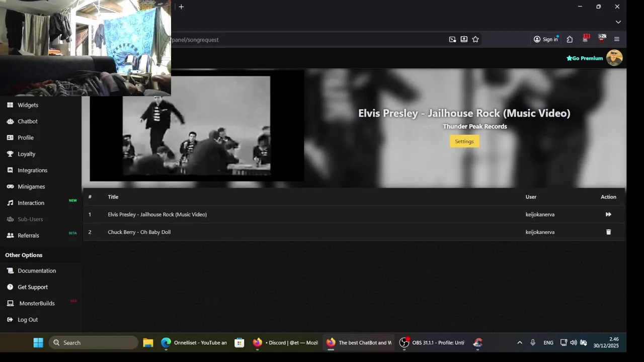Click the Other Options heading
Screen dimensions: 644x362
pos(24,255)
